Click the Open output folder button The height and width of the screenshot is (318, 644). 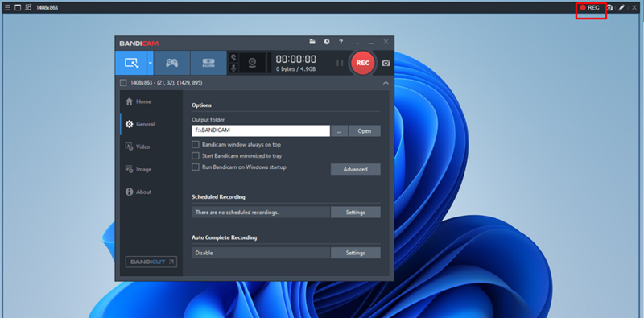[x=365, y=131]
